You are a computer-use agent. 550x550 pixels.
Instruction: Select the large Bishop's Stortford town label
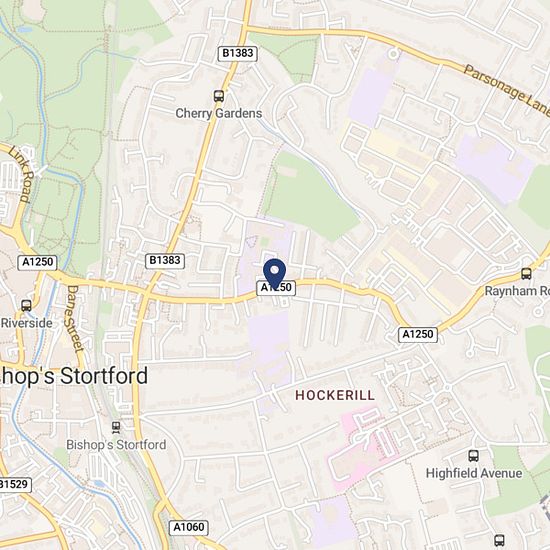tap(74, 376)
